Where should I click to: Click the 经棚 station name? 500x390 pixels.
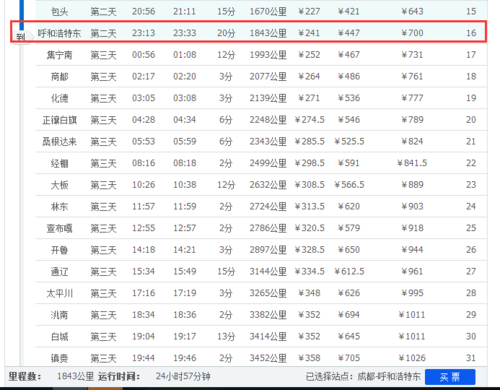click(x=59, y=163)
